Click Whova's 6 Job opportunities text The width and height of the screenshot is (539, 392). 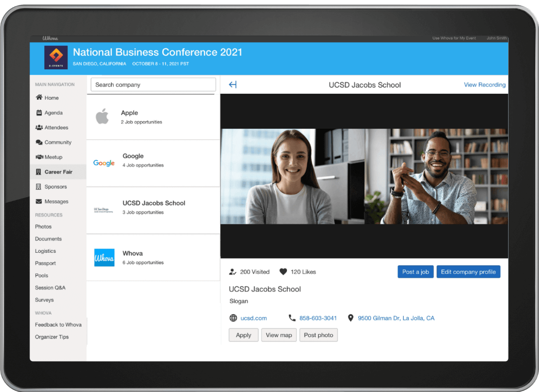[x=143, y=262]
